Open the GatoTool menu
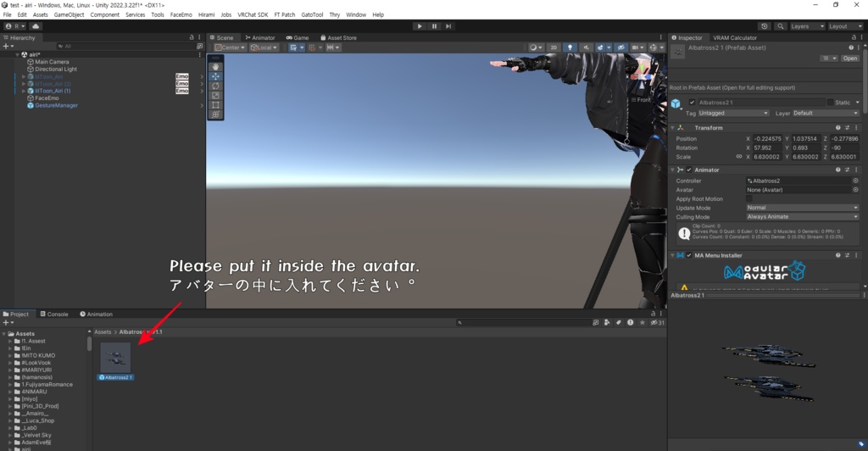This screenshot has height=451, width=868. (312, 15)
